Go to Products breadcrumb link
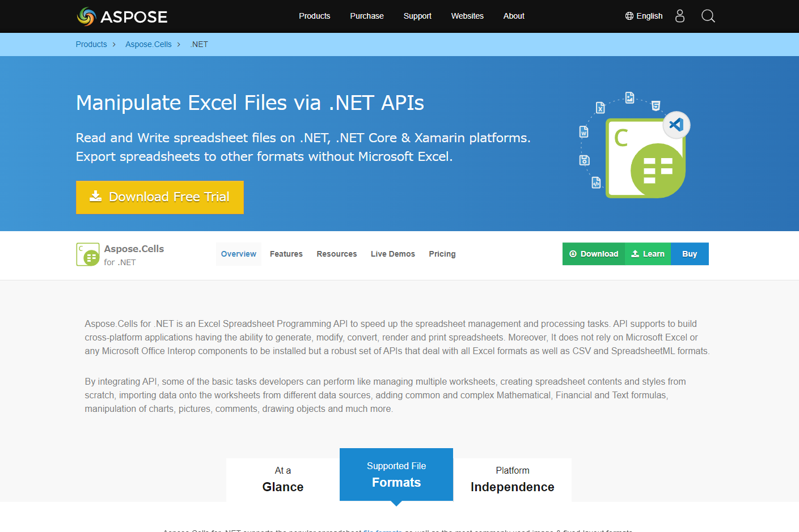 (x=91, y=44)
